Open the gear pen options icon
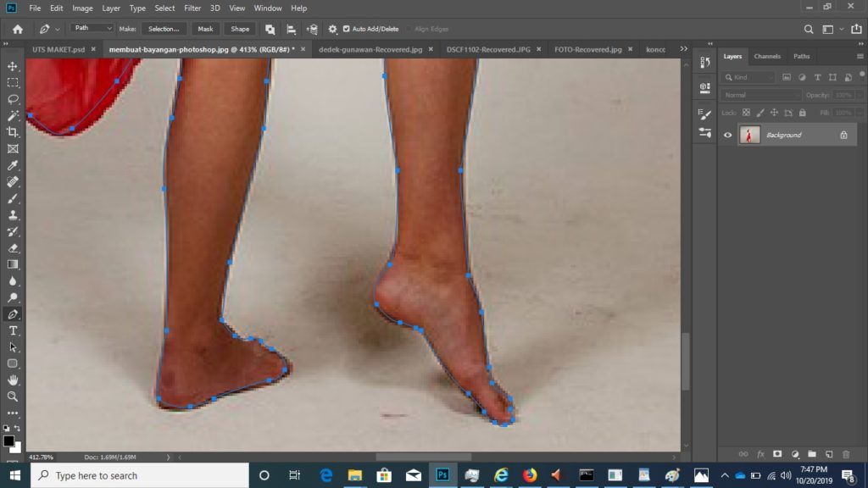This screenshot has width=868, height=488. click(332, 30)
